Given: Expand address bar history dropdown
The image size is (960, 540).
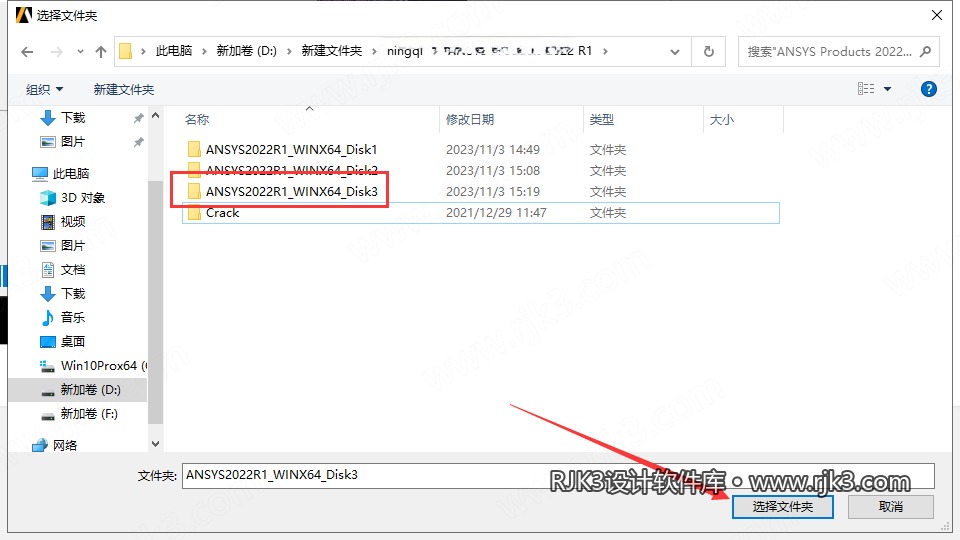Looking at the screenshot, I should (x=675, y=51).
